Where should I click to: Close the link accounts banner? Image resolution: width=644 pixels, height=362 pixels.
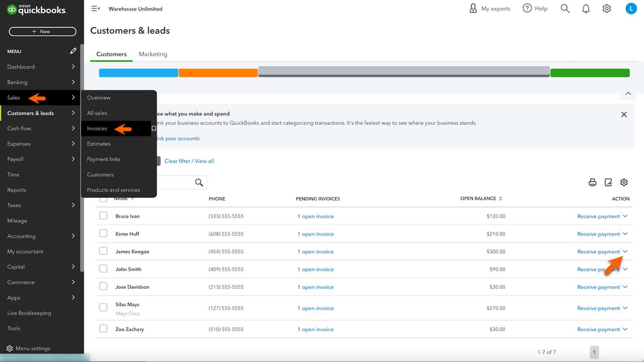pyautogui.click(x=624, y=115)
